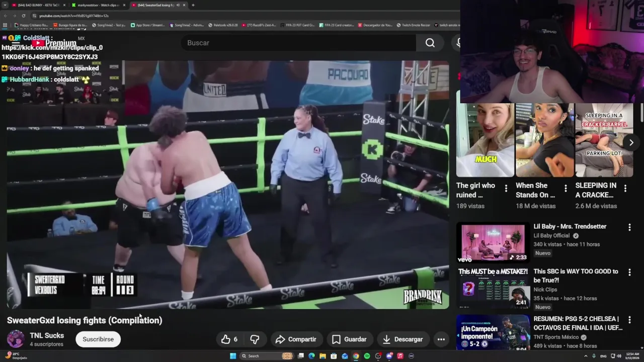Open options menu for Lil Baby video
Viewport: 644px width, 362px height.
(x=629, y=227)
